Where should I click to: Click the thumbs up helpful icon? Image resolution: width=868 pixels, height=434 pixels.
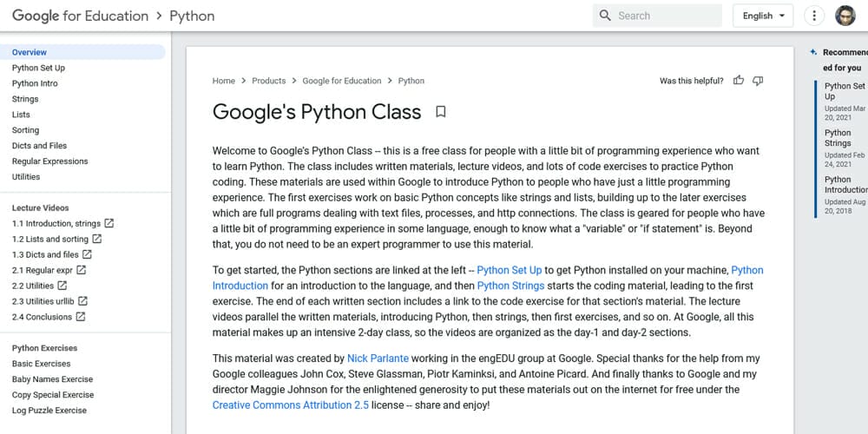[x=739, y=81]
